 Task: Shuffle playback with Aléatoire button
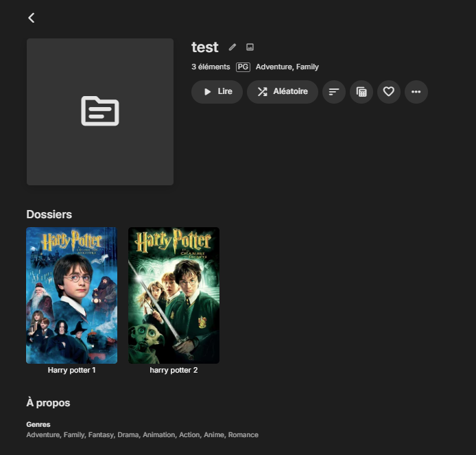coord(283,92)
